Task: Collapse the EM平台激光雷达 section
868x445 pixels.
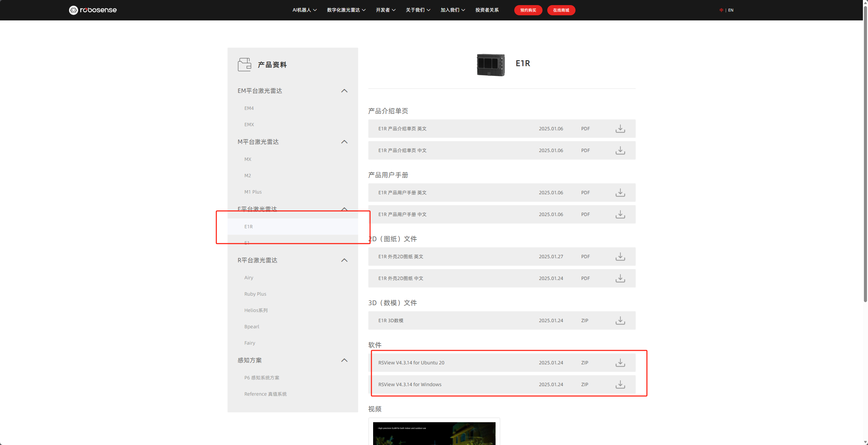Action: [344, 91]
